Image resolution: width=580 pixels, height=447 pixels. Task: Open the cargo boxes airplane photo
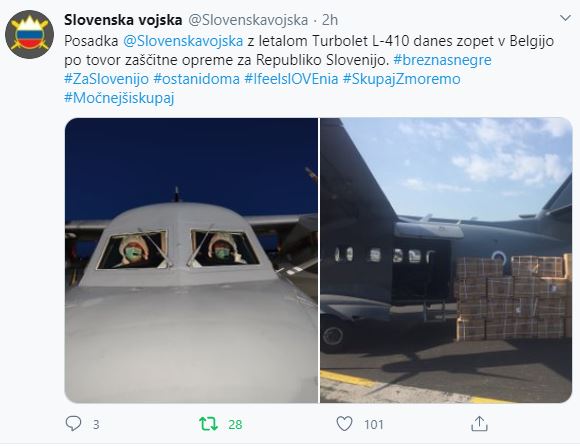pos(446,260)
